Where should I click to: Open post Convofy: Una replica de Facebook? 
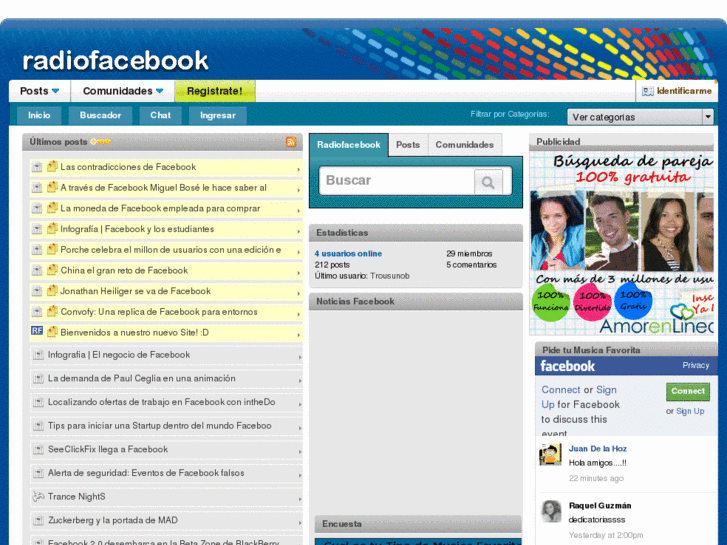[159, 312]
